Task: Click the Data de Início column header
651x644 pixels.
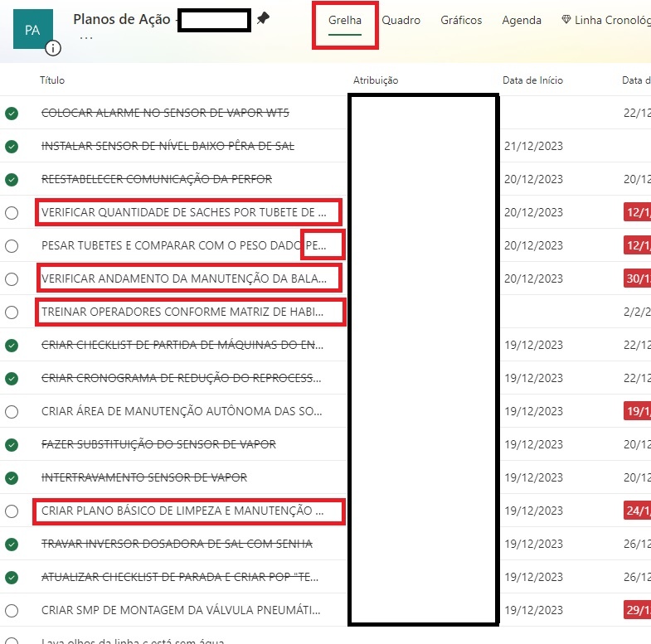Action: [532, 80]
